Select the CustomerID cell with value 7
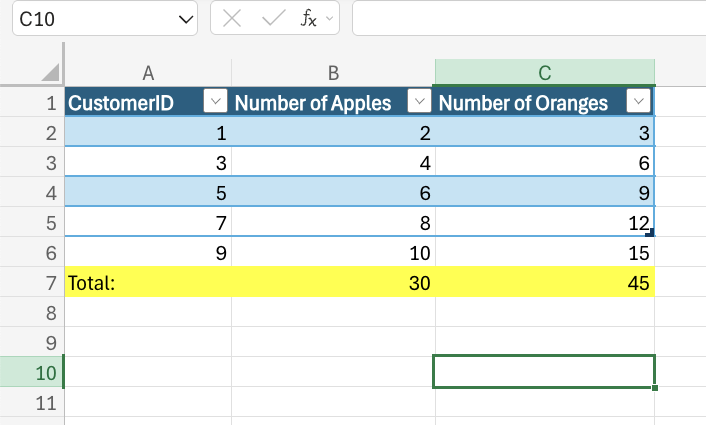 tap(148, 222)
